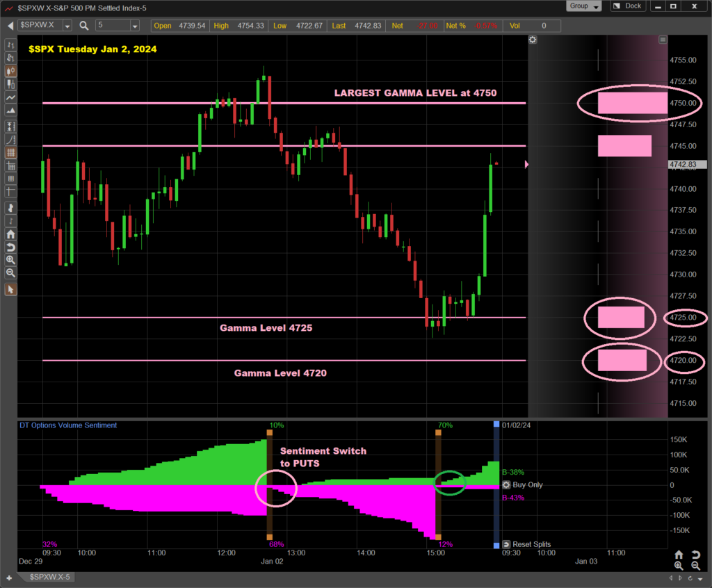Click the undo arrow in left toolbar
The height and width of the screenshot is (588, 712).
[x=10, y=247]
